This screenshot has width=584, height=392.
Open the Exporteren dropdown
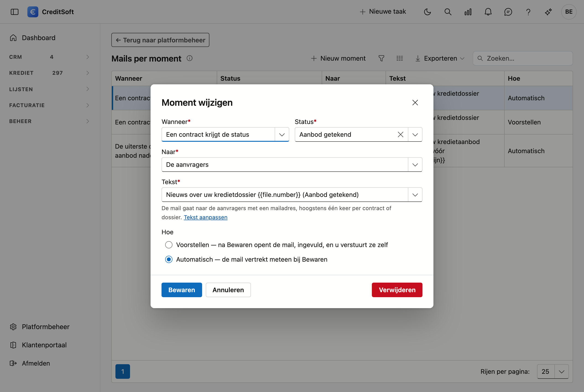[440, 58]
